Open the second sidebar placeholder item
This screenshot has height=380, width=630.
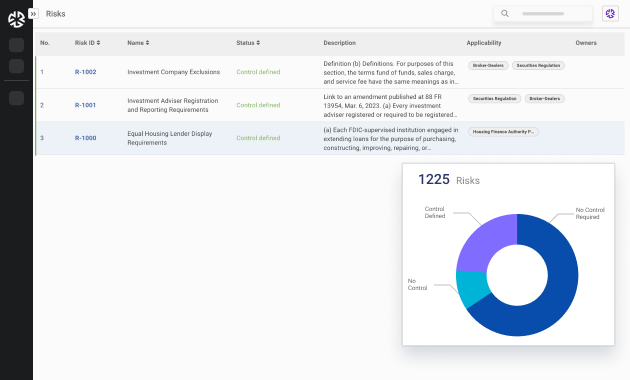click(x=16, y=66)
